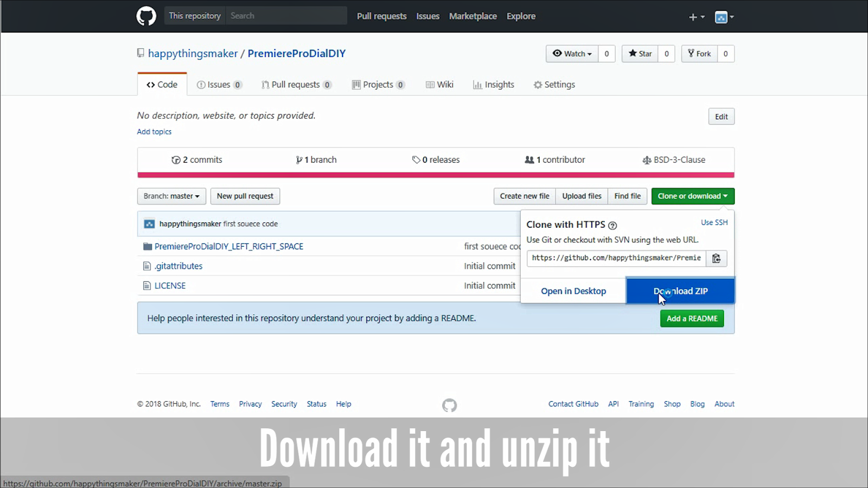The width and height of the screenshot is (868, 488).
Task: Open footer Help link
Action: [x=343, y=404]
